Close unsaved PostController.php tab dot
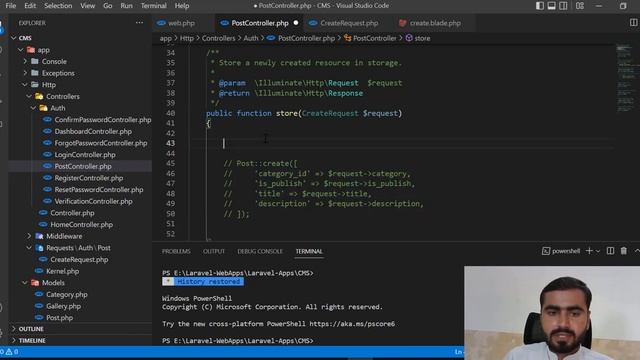 296,23
